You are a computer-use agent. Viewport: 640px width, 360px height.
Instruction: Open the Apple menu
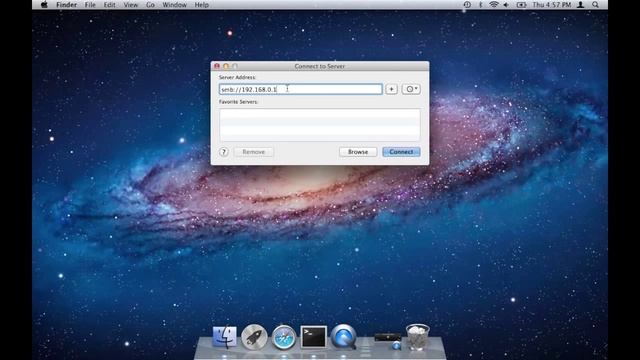(44, 5)
